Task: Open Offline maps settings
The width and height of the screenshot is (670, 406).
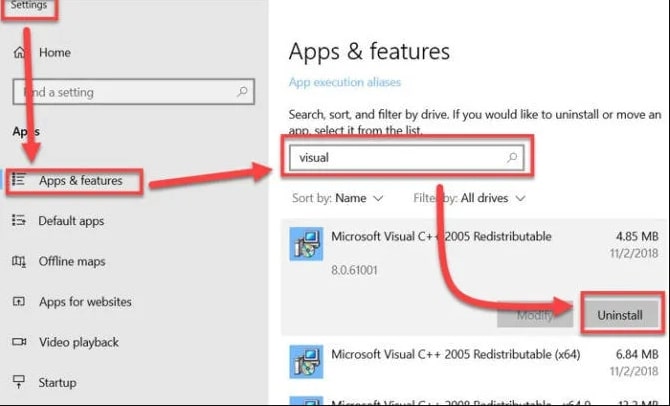Action: coord(72,261)
